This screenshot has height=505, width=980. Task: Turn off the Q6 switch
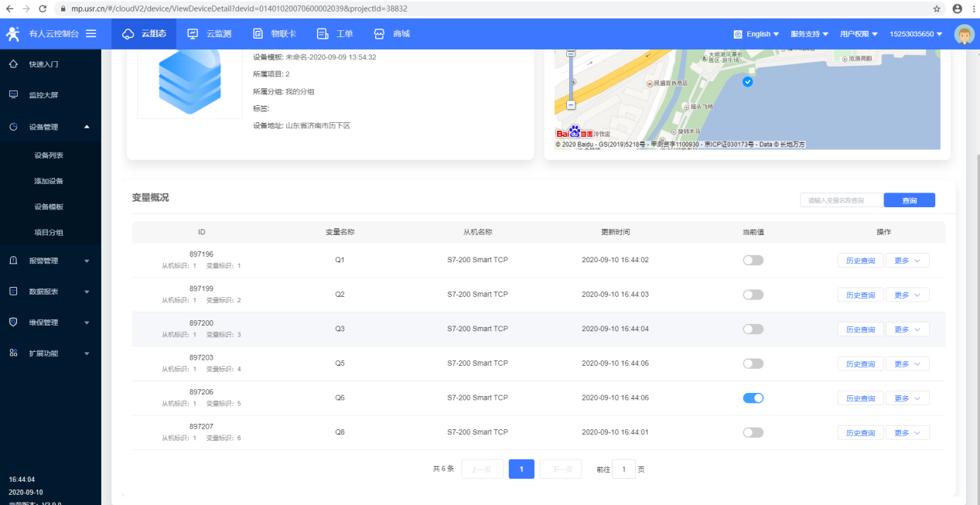tap(753, 398)
